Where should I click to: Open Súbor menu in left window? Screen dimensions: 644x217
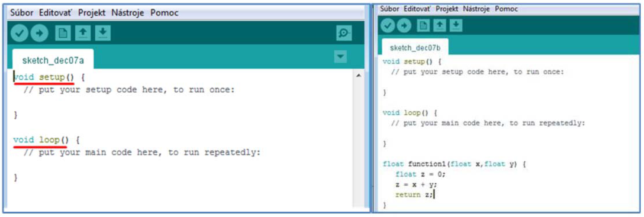point(21,13)
